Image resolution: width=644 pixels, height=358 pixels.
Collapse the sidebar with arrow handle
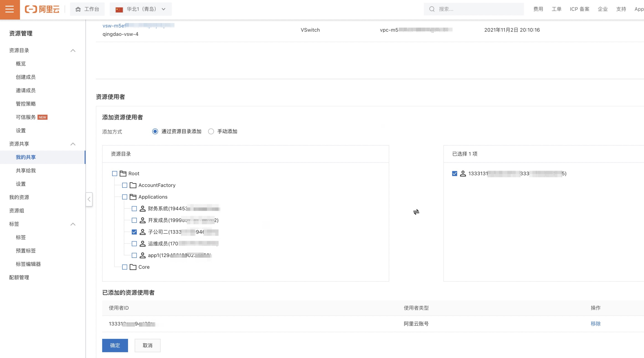tap(89, 199)
